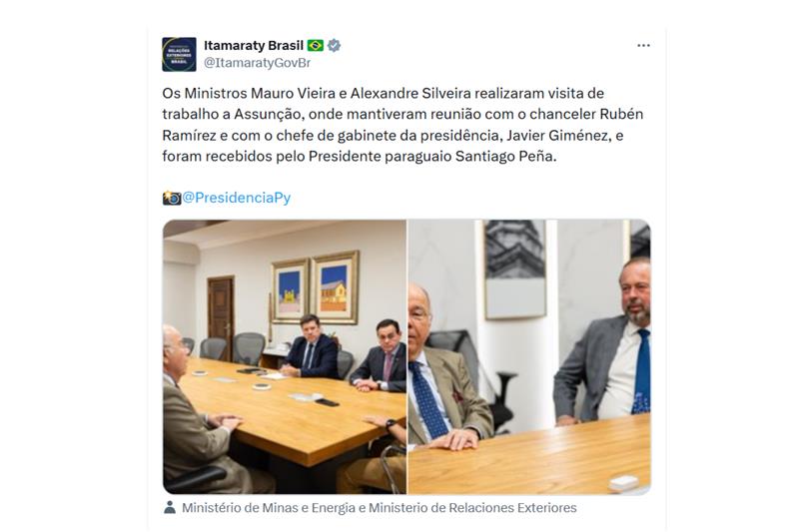
Task: Click the @ItamaratyGovBr handle
Action: tap(258, 63)
